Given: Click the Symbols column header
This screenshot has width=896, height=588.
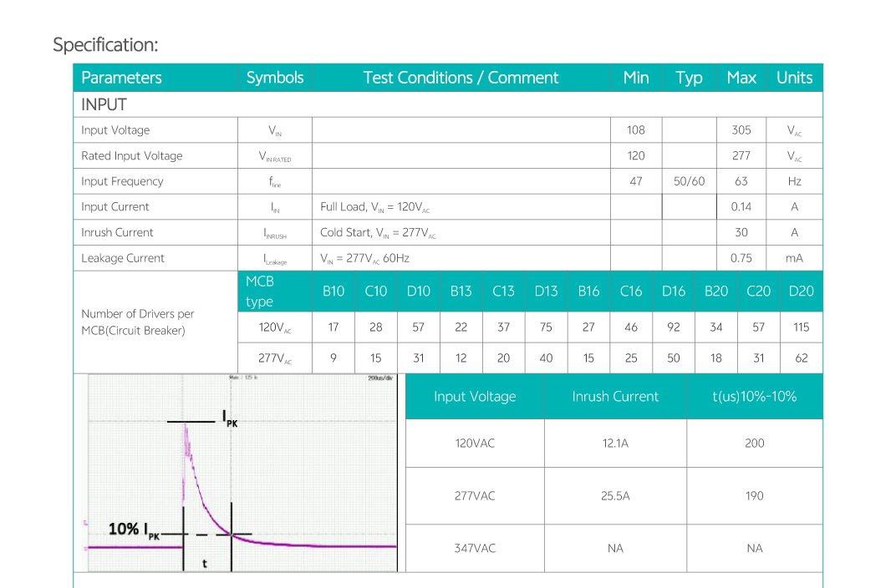Looking at the screenshot, I should [x=275, y=78].
